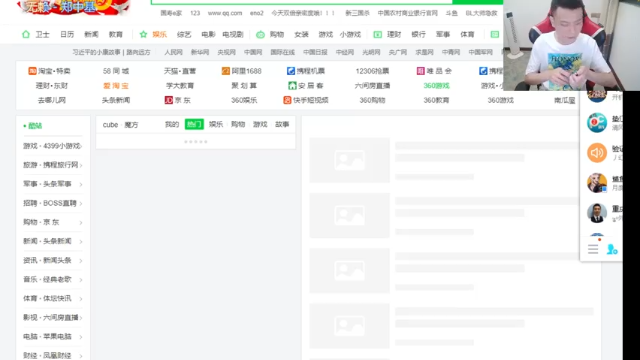Expand the 游戏·4399小游戏 sidebar row arrow

81,146
